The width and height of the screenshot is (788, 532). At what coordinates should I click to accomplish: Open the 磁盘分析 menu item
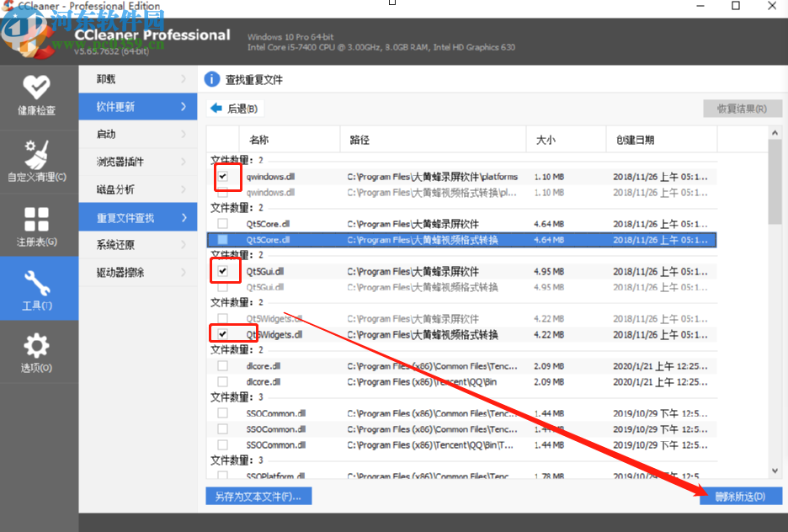point(138,189)
